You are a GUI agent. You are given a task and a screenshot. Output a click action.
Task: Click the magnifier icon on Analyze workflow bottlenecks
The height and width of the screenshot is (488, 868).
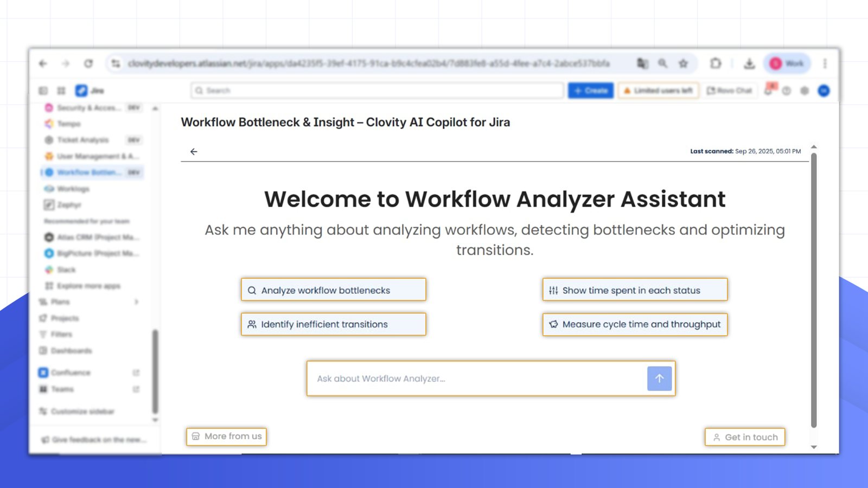[252, 291]
